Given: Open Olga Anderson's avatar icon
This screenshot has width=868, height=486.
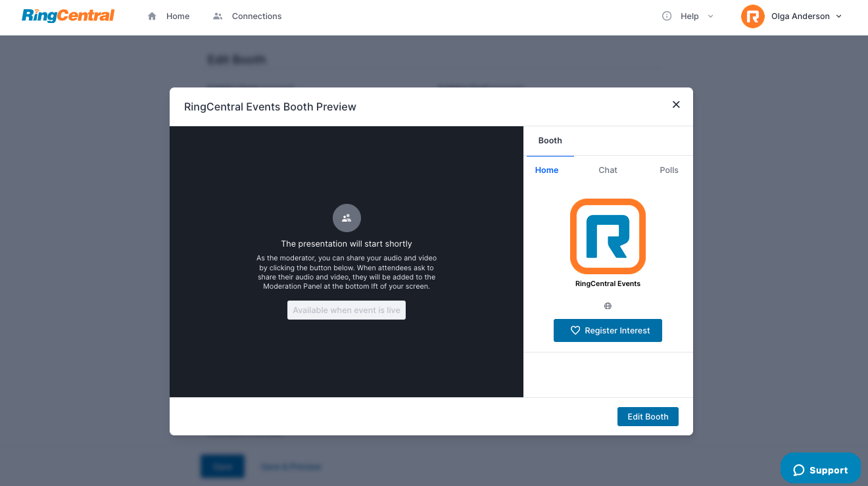Looking at the screenshot, I should point(752,16).
